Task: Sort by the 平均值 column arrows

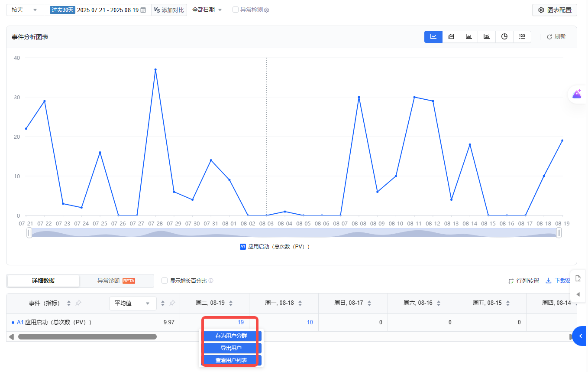Action: click(x=163, y=303)
